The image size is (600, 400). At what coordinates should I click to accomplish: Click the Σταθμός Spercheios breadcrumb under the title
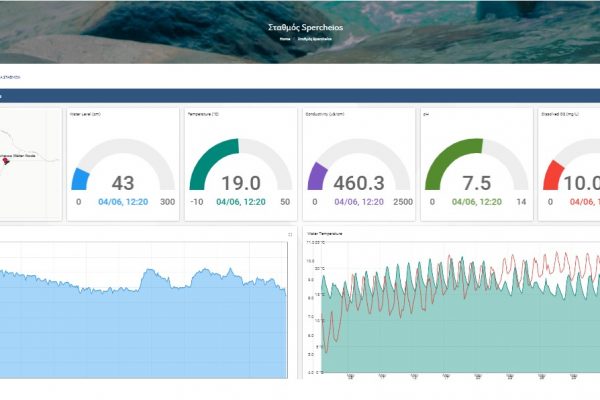[315, 39]
